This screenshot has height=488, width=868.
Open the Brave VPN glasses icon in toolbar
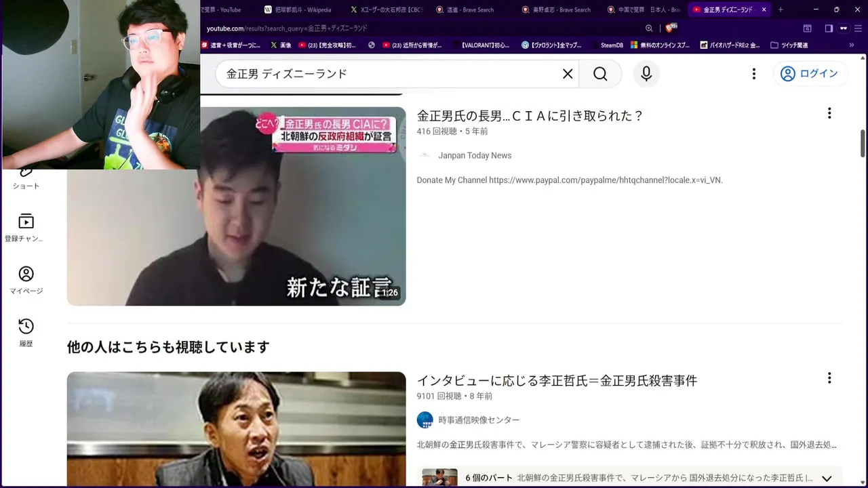click(x=844, y=28)
